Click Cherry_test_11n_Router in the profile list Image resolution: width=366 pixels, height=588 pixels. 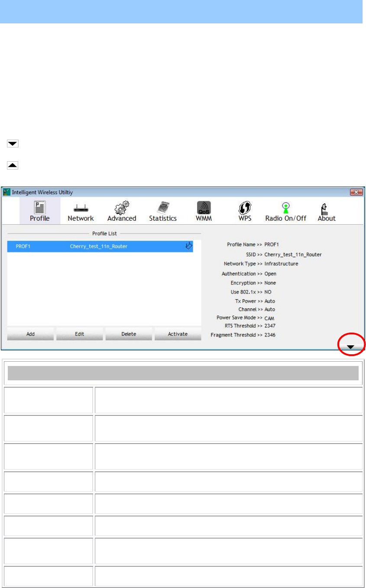[99, 247]
